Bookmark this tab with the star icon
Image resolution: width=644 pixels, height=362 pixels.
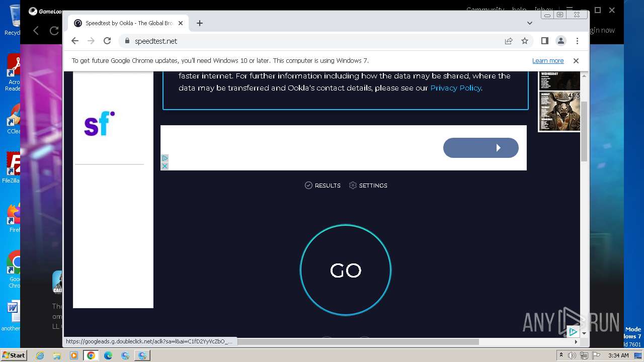pos(525,41)
